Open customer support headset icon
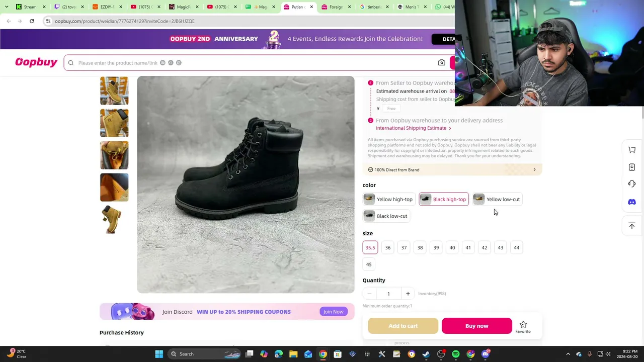This screenshot has width=644, height=362. coord(632,184)
